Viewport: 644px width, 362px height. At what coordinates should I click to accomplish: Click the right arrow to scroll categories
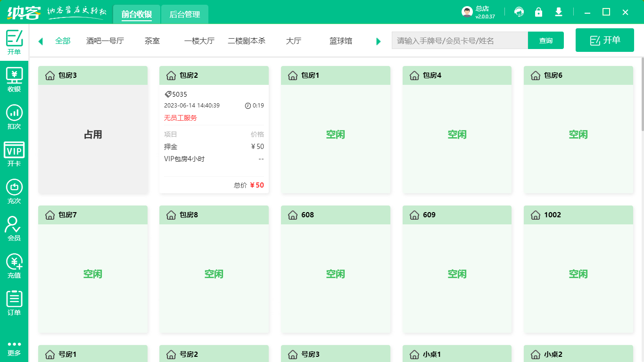(378, 41)
